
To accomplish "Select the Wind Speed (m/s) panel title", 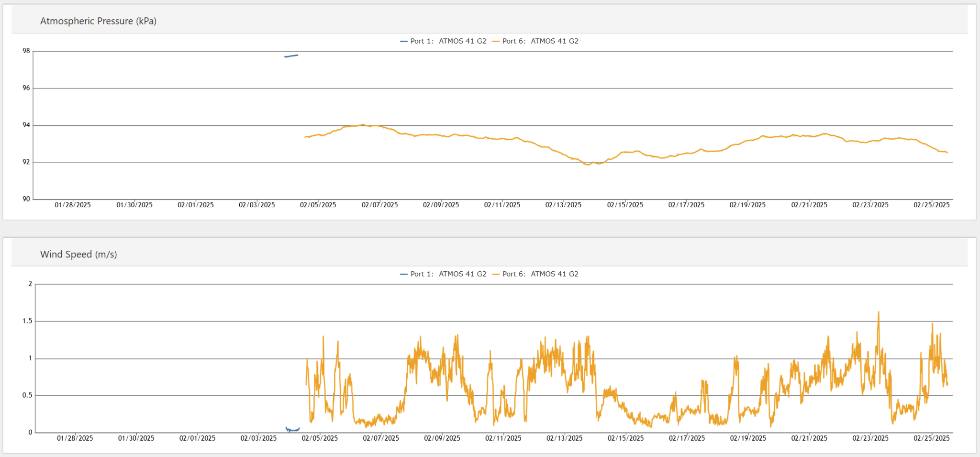I will 78,255.
